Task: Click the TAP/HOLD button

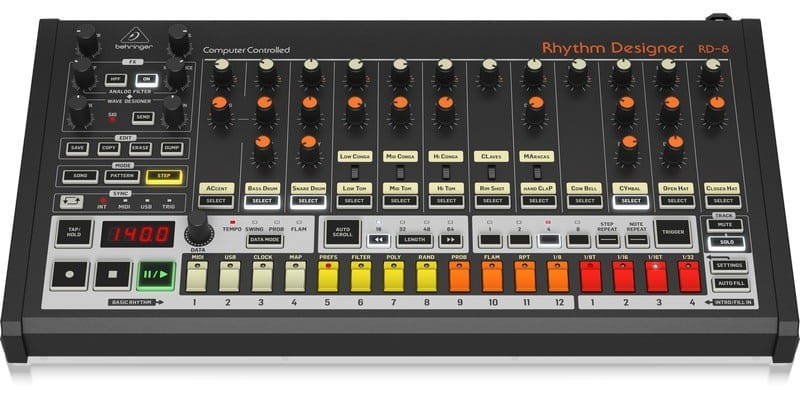Action: (74, 233)
